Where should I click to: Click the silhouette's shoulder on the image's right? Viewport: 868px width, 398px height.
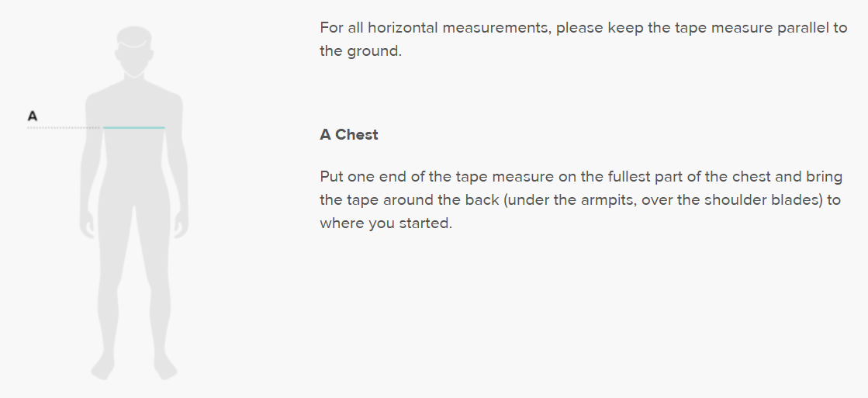171,101
